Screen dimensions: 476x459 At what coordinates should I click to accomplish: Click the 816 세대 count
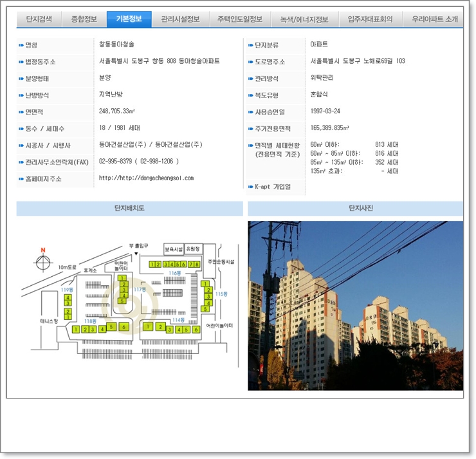coord(387,153)
